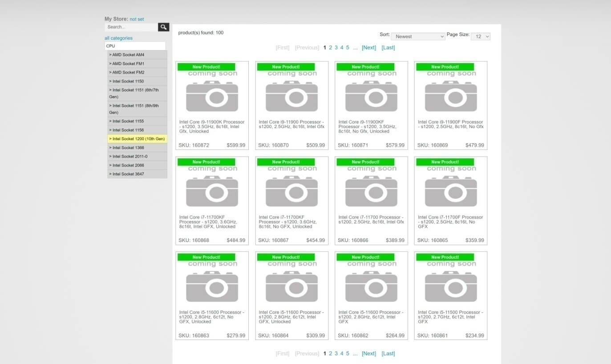611x364 pixels.
Task: Click New Product badge on SKU 160870
Action: [286, 67]
